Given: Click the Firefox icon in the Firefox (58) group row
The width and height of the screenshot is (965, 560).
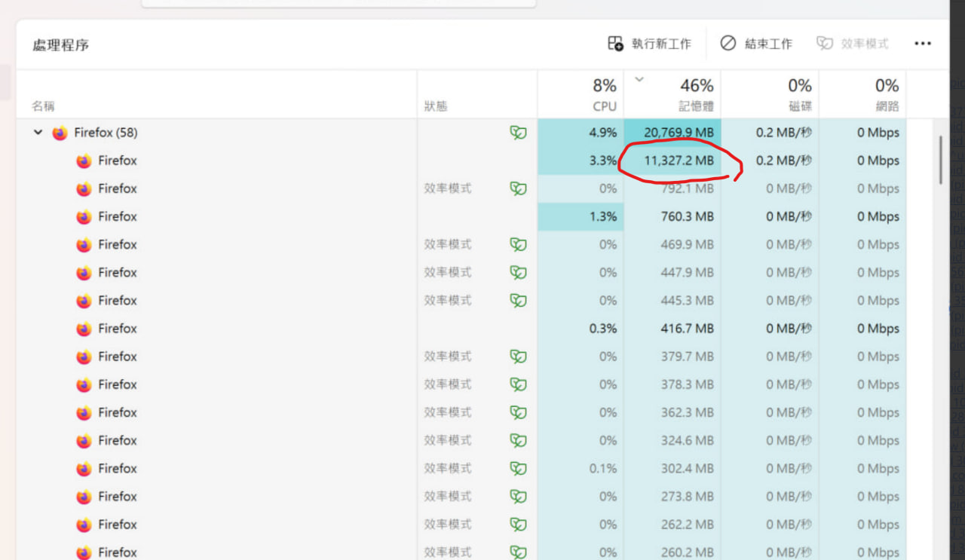Looking at the screenshot, I should [60, 133].
